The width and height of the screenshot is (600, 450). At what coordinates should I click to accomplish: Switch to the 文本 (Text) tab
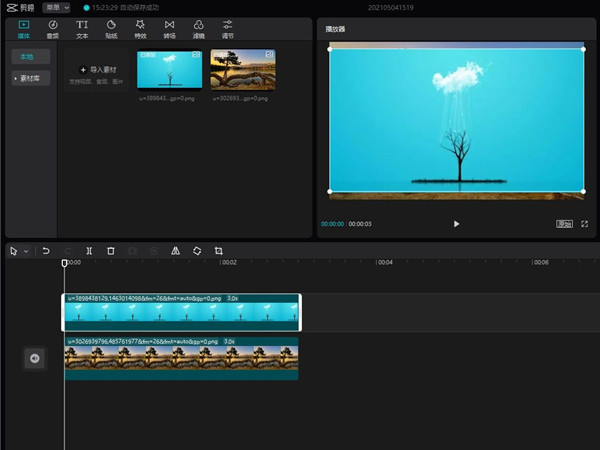[82, 27]
